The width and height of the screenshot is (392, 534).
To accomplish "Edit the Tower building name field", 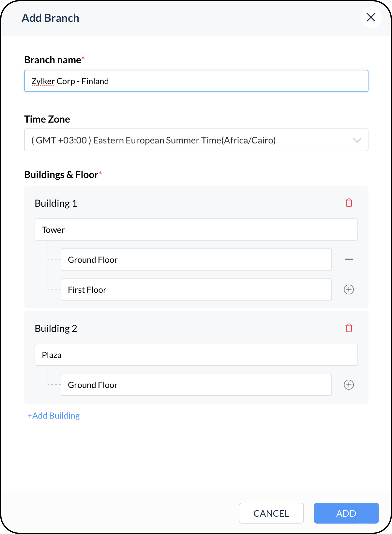I will tap(196, 230).
